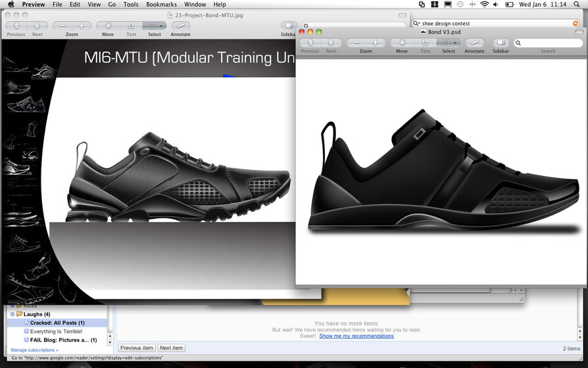Click Previous arrow in 23-Project-Bond-MTU.jpg window
This screenshot has height=368, width=588.
[x=16, y=26]
